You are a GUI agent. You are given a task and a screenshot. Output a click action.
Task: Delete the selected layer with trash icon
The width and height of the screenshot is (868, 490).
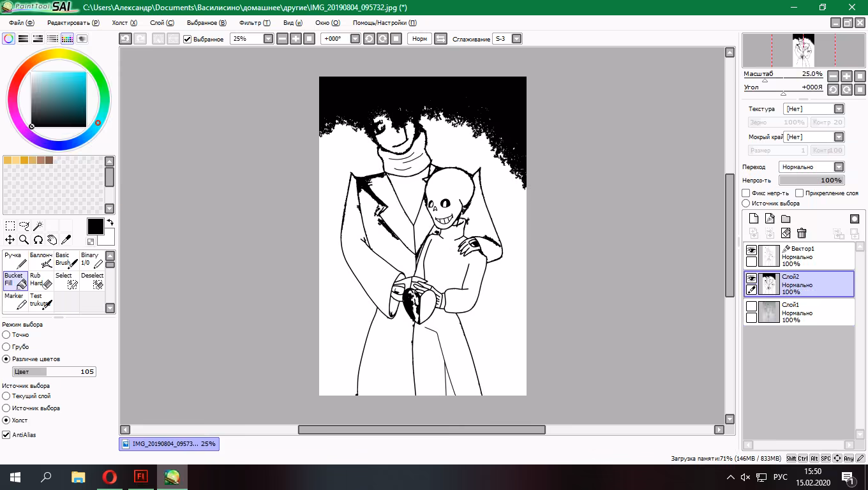pyautogui.click(x=802, y=234)
